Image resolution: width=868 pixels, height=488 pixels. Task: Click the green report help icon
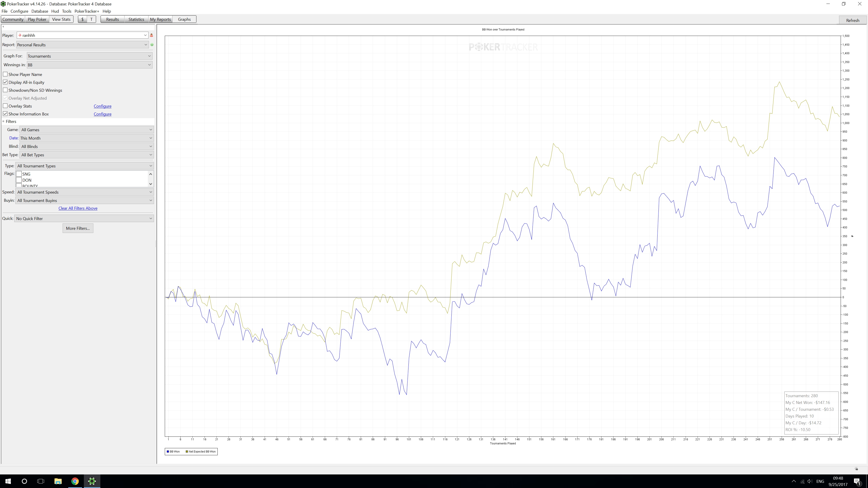[x=152, y=45]
